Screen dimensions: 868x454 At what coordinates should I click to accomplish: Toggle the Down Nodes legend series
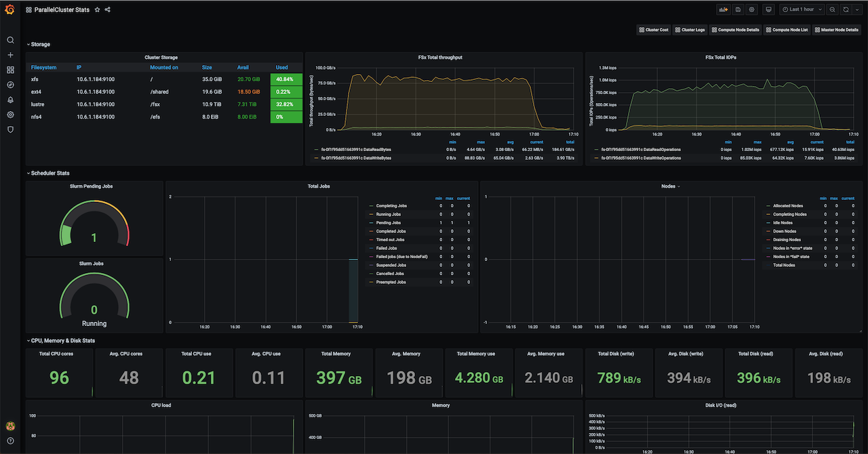[x=784, y=231]
